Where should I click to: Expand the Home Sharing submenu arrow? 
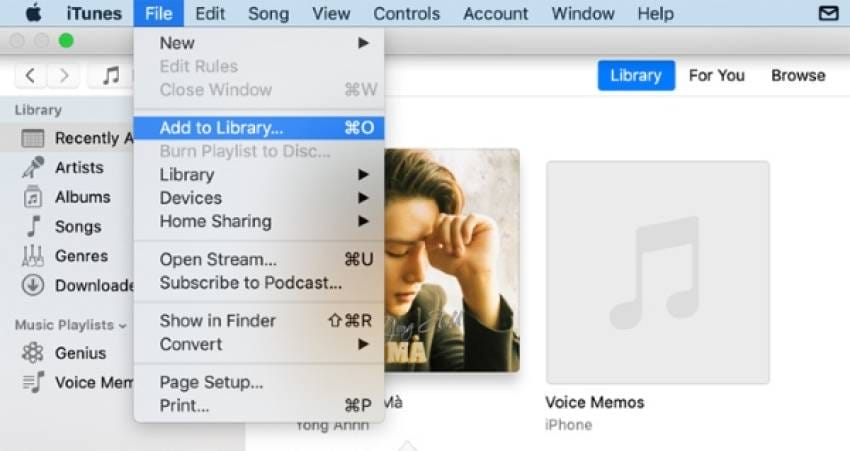(363, 221)
